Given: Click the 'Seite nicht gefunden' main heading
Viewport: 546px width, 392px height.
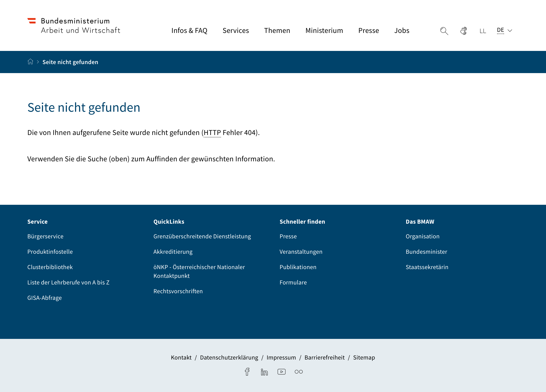Looking at the screenshot, I should (84, 107).
